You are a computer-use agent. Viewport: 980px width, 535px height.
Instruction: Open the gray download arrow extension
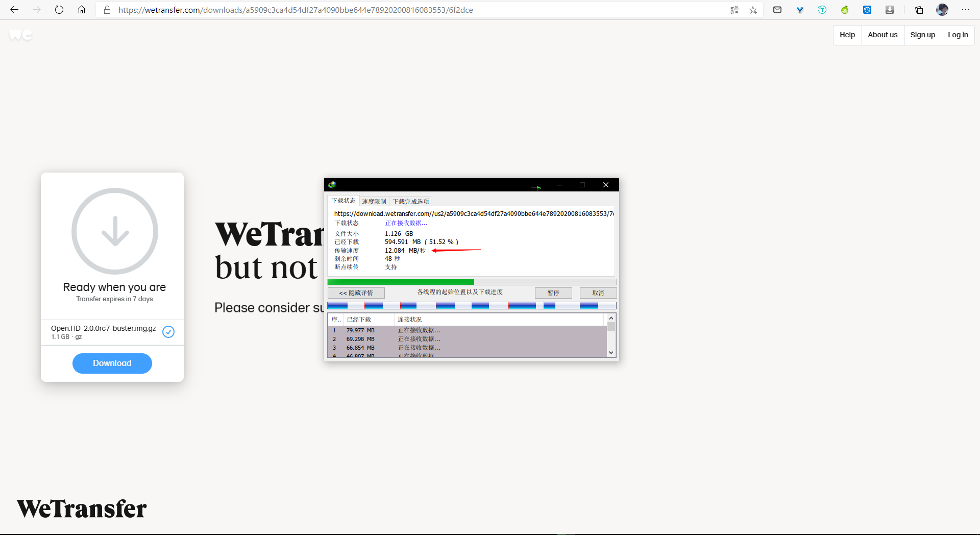890,10
